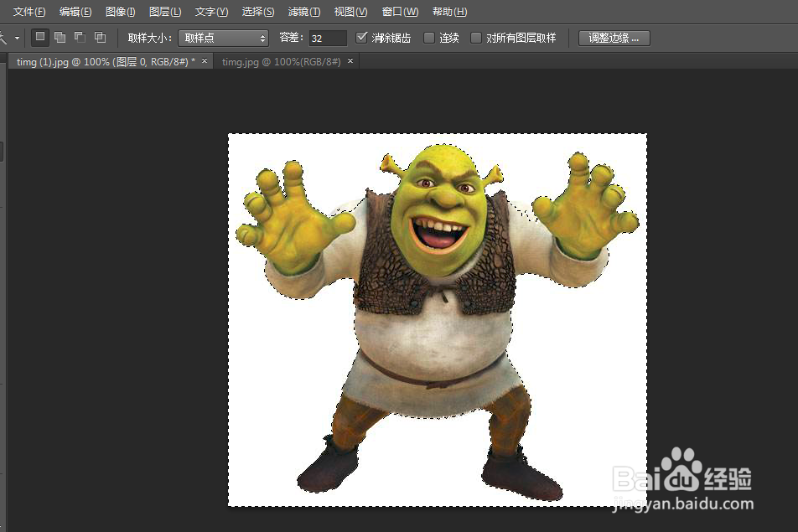Open the 文件(F) menu

point(29,11)
